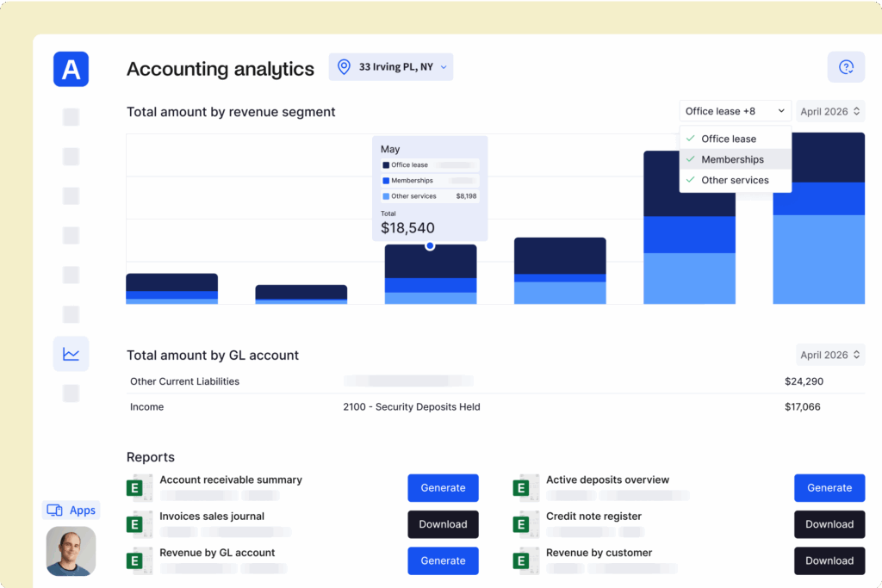
Task: Open the help question-mark icon
Action: pos(846,66)
